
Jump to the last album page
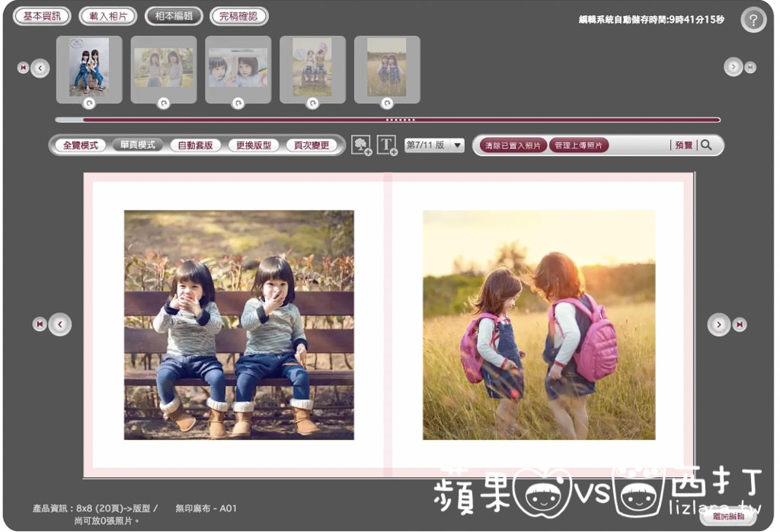pos(740,325)
